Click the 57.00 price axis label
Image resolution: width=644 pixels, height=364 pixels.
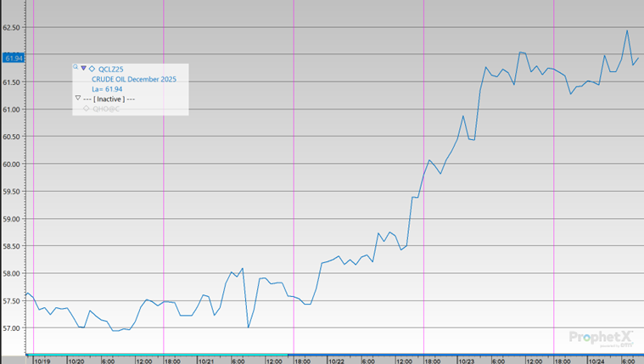(x=12, y=328)
